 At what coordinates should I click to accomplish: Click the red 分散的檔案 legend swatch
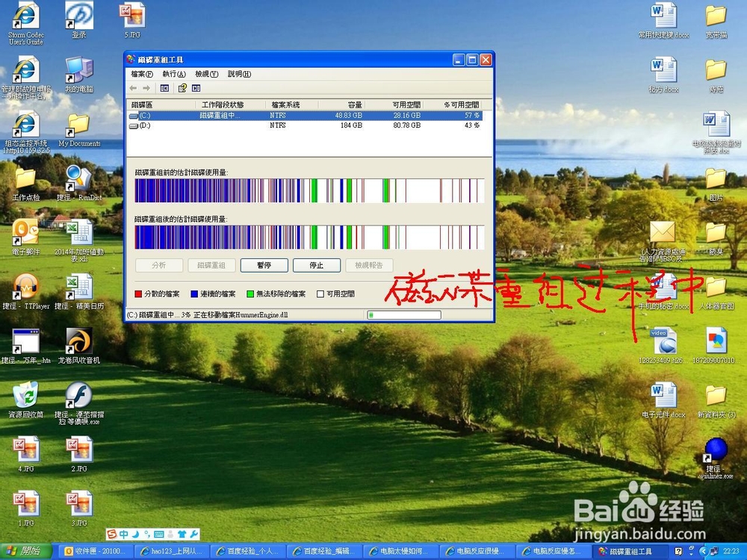pyautogui.click(x=138, y=294)
